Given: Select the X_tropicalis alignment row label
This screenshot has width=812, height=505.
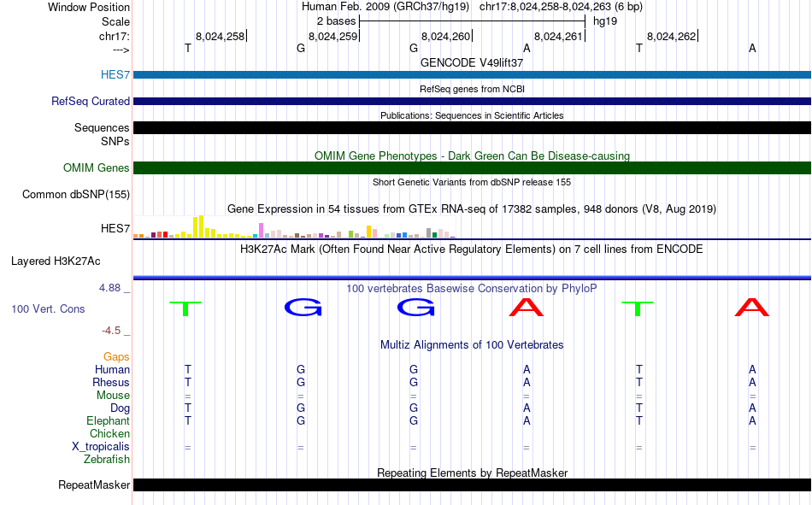Looking at the screenshot, I should coord(101,447).
